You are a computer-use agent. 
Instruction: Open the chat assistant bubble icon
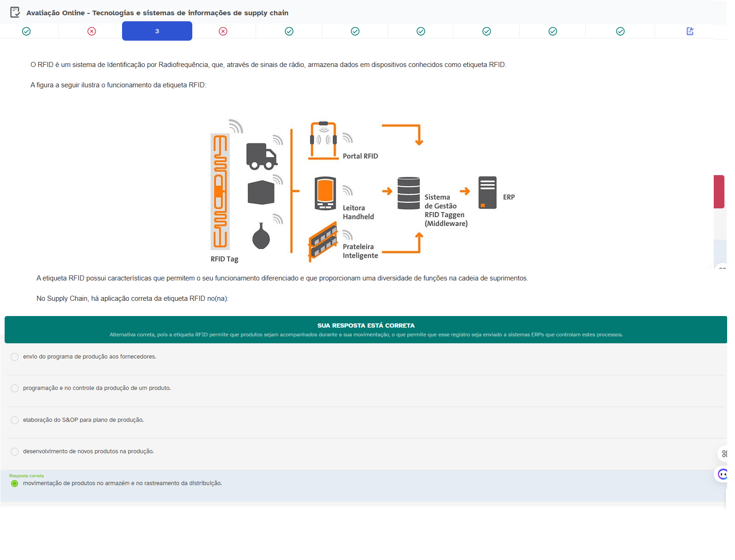(x=723, y=474)
